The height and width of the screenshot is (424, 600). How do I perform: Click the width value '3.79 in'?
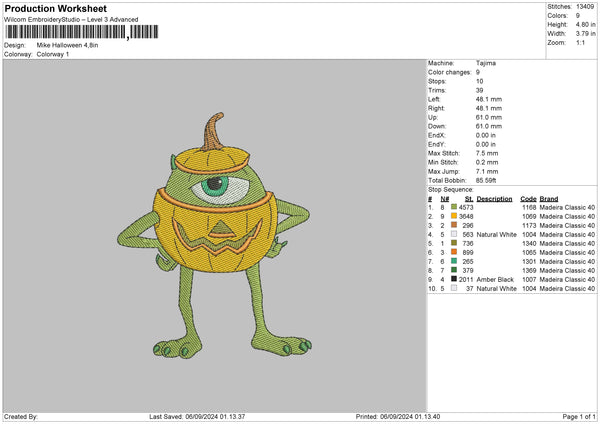[x=585, y=34]
